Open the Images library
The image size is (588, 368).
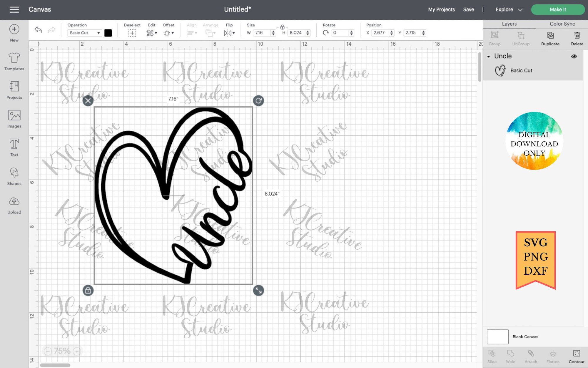14,118
